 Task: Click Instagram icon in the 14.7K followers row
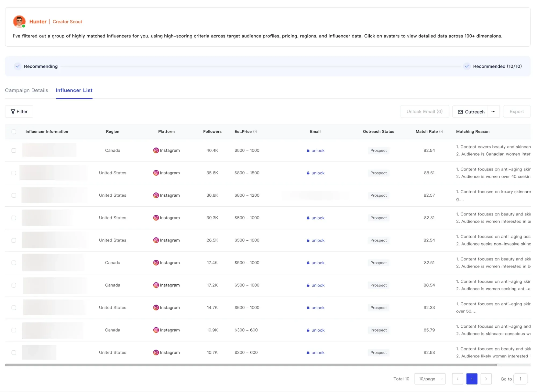pyautogui.click(x=156, y=307)
